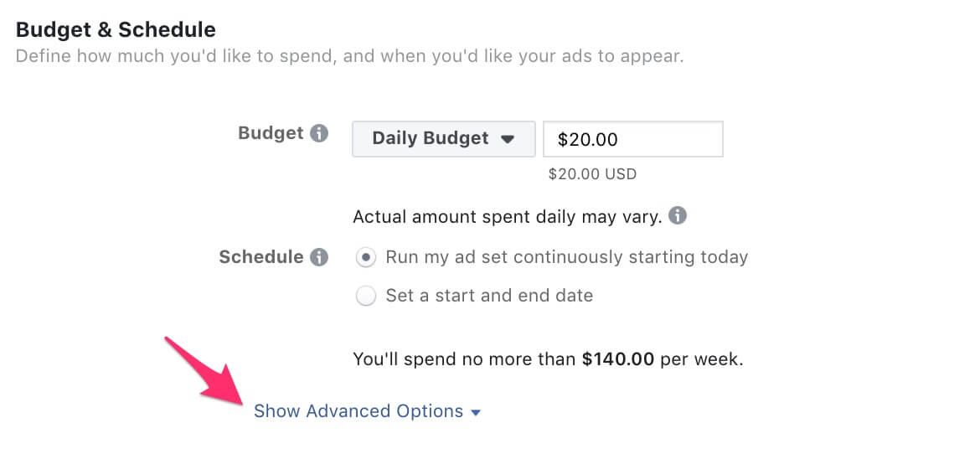Viewport: 980px width, 459px height.
Task: Click 'Actual amount spent daily may vary' text
Action: coord(507,217)
